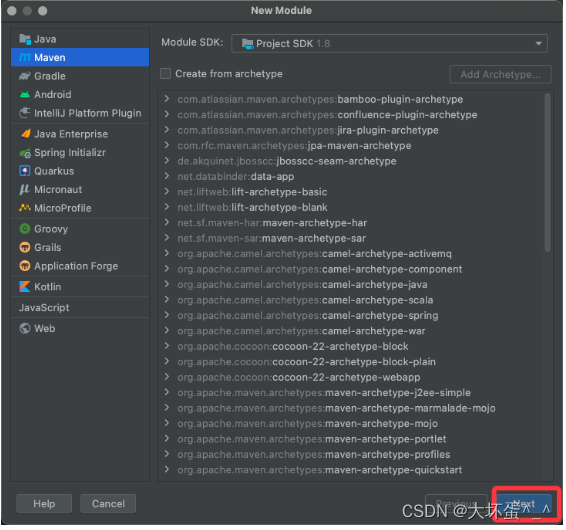Select Gradle module type label
The height and width of the screenshot is (530, 566).
pyautogui.click(x=50, y=76)
